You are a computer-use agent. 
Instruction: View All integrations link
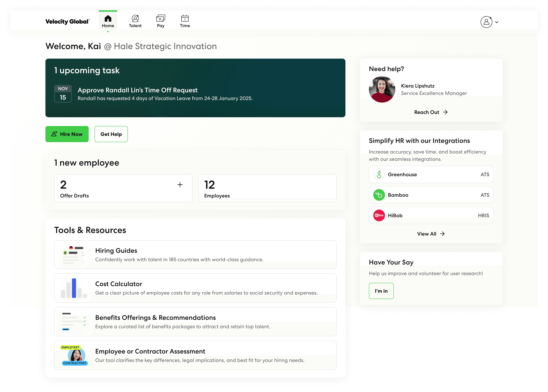point(431,234)
